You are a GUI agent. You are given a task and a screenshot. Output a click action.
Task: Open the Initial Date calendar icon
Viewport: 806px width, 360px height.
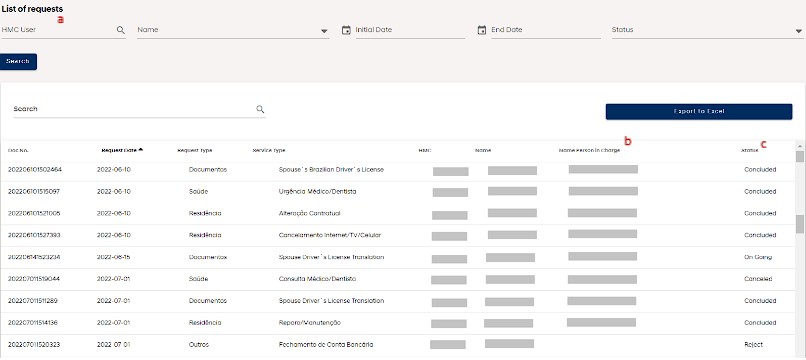346,30
